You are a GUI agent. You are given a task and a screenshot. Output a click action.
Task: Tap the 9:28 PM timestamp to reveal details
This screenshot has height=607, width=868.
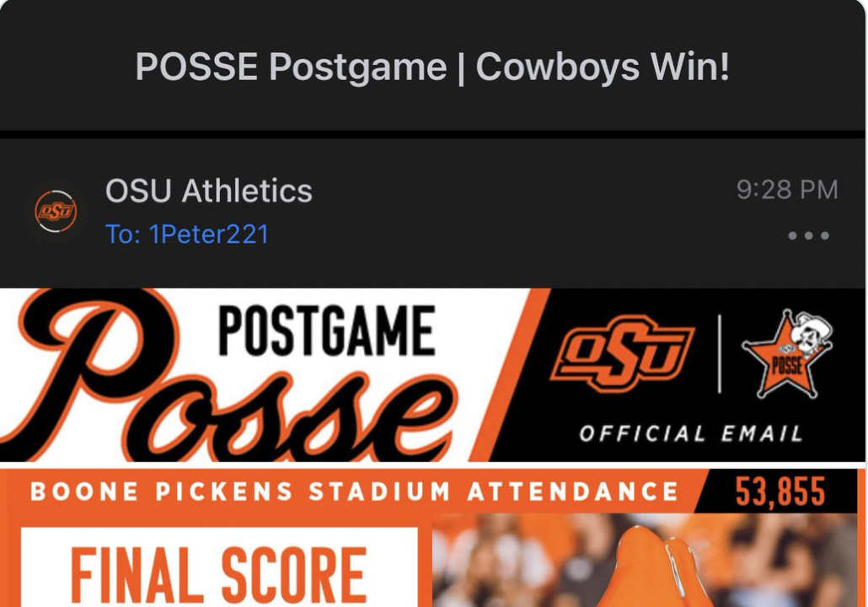785,191
